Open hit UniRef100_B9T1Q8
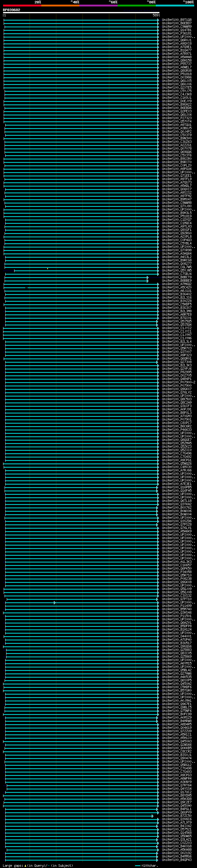 coord(176,20)
